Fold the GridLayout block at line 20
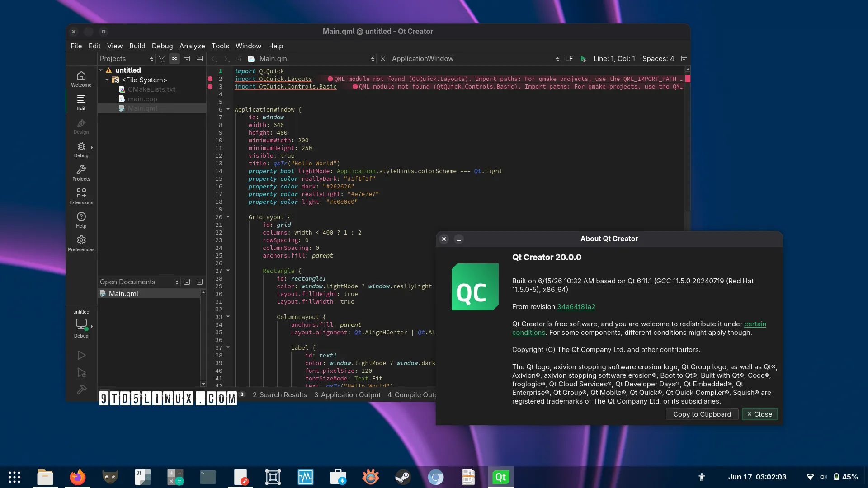Screen dimensions: 868x488 pyautogui.click(x=228, y=217)
